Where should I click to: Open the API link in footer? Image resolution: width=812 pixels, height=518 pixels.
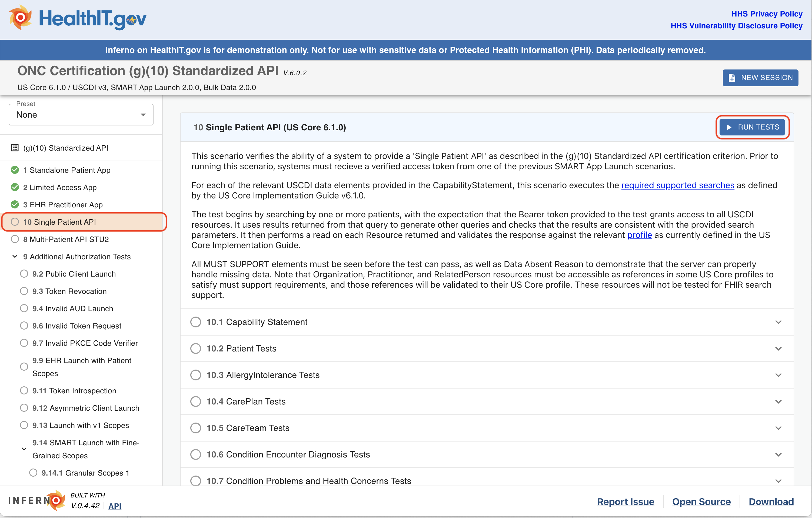(x=115, y=506)
